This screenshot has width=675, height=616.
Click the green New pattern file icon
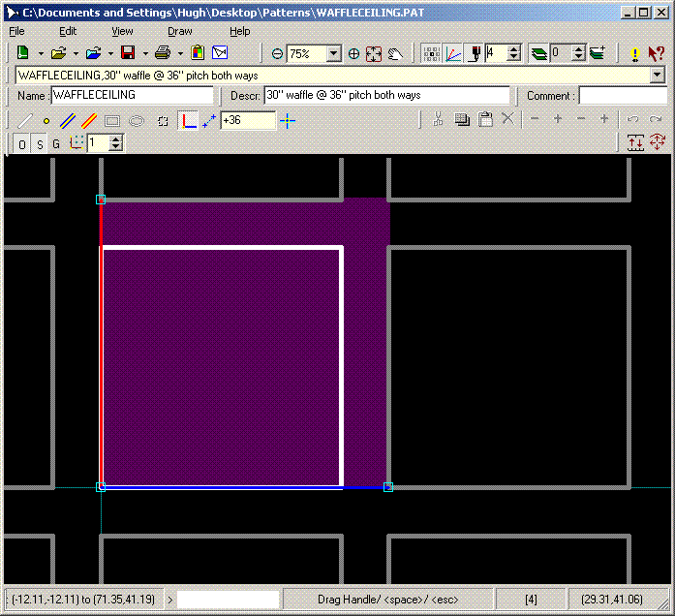tap(23, 53)
